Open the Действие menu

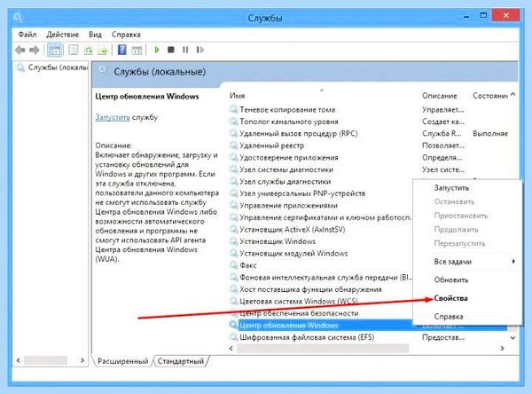[62, 35]
